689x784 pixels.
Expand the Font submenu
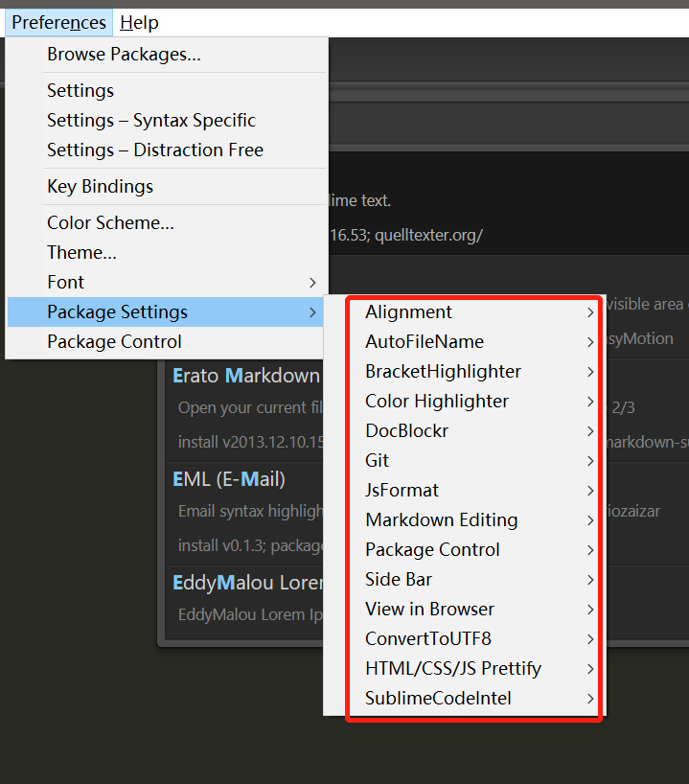pyautogui.click(x=167, y=282)
